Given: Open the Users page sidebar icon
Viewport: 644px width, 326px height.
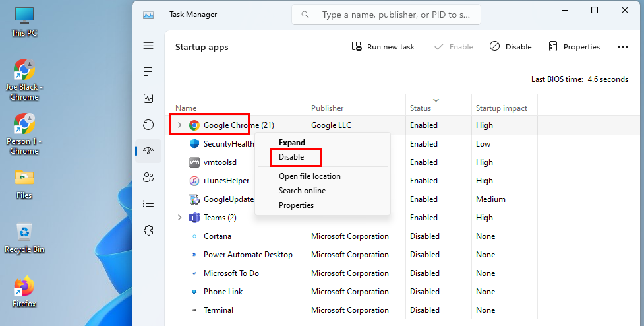Looking at the screenshot, I should coord(148,177).
